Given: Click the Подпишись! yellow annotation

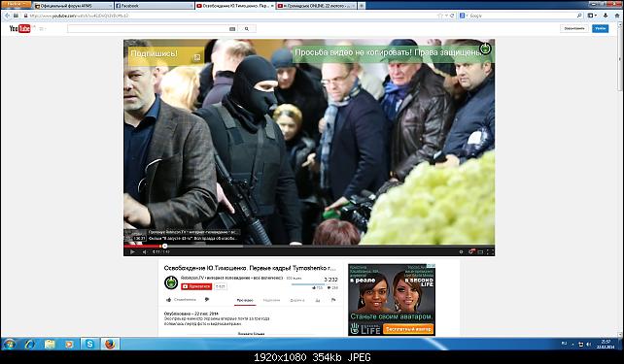Looking at the screenshot, I should point(166,56).
